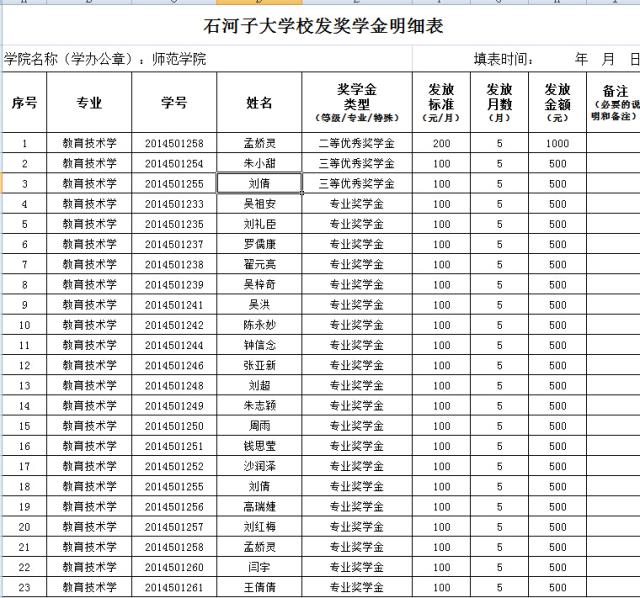Select the 发放月数 header cell
Viewport: 640px width, 598px height.
(499, 102)
